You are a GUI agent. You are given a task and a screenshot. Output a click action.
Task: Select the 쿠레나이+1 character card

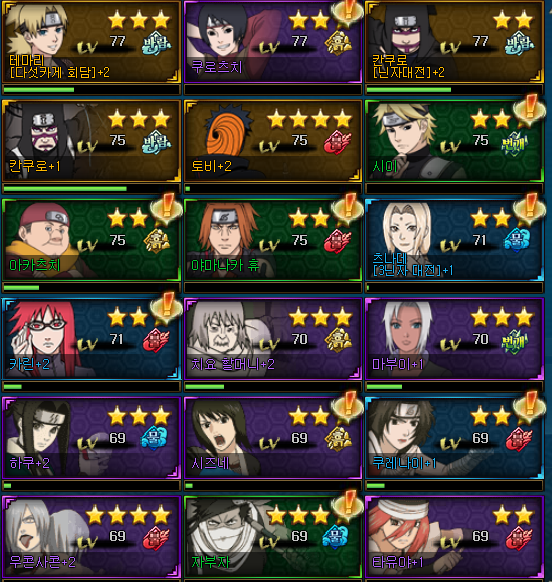pos(455,438)
